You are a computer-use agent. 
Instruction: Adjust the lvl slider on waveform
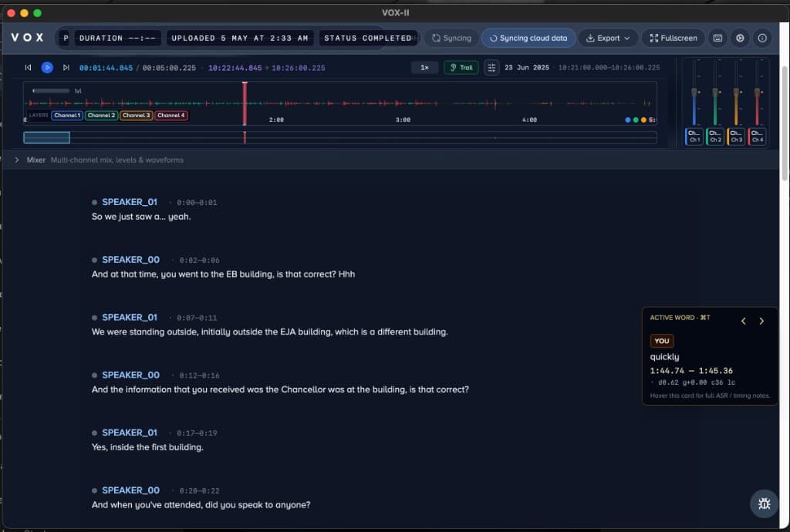coord(51,91)
